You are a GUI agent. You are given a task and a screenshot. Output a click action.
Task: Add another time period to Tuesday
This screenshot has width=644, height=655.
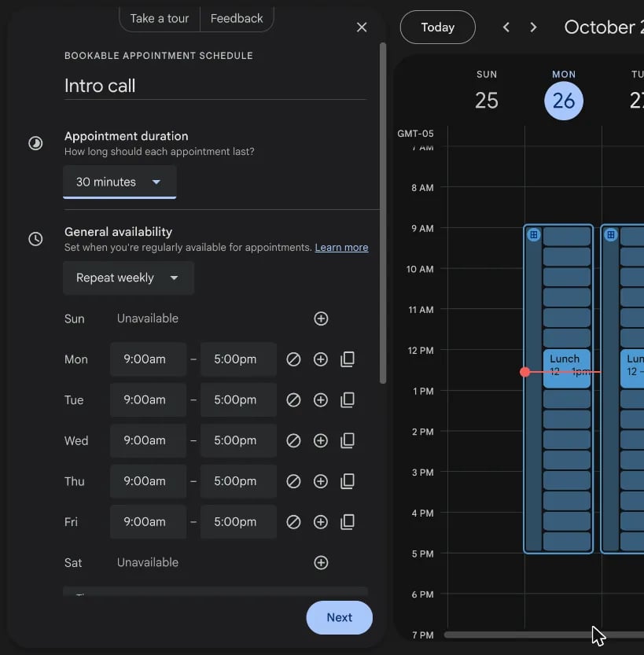pyautogui.click(x=320, y=399)
